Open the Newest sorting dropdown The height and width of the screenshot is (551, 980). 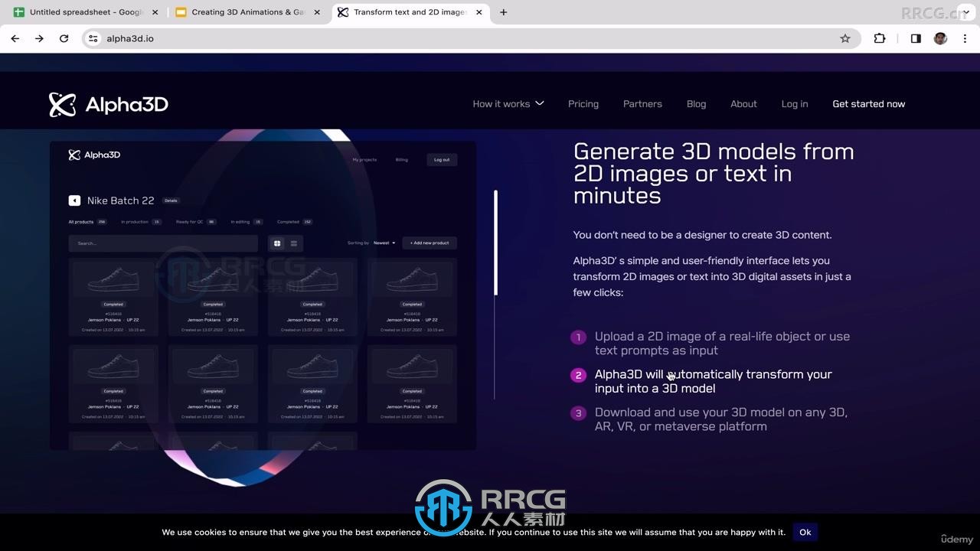pos(384,243)
